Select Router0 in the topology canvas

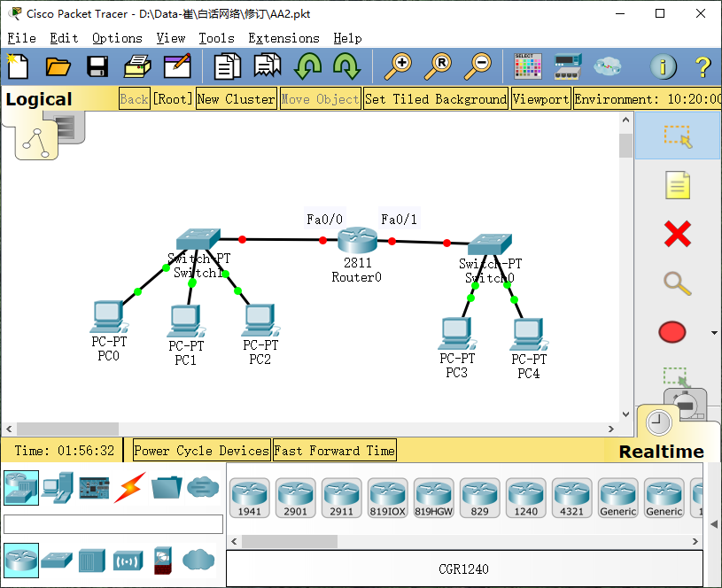coord(356,239)
